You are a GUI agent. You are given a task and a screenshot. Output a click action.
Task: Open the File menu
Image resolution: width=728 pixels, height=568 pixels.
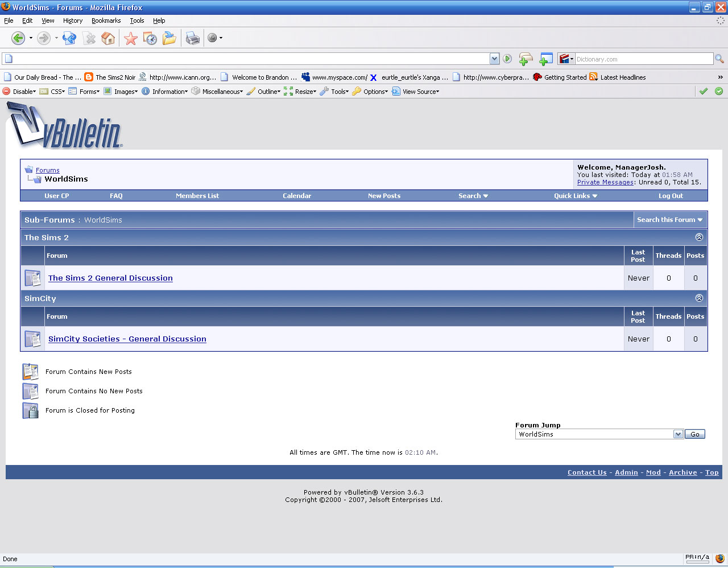(9, 20)
